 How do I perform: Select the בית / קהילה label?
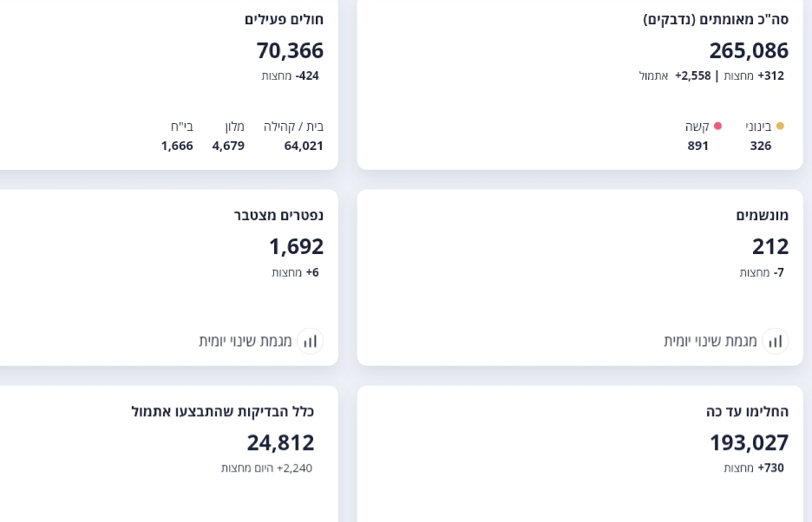point(293,127)
